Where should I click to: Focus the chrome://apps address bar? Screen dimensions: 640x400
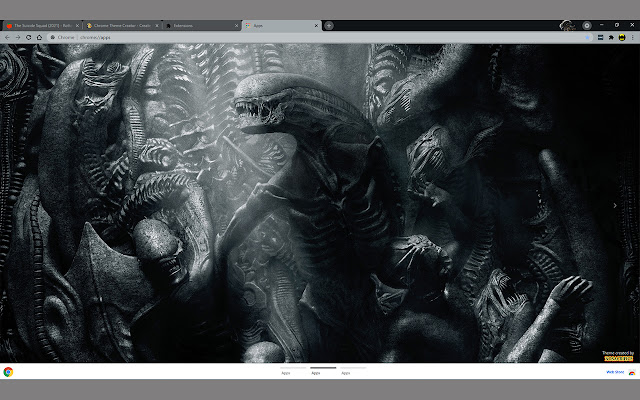click(x=318, y=37)
